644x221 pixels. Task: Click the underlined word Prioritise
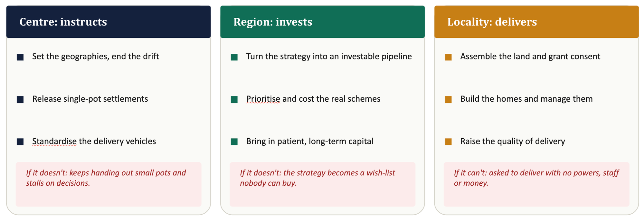(x=263, y=99)
